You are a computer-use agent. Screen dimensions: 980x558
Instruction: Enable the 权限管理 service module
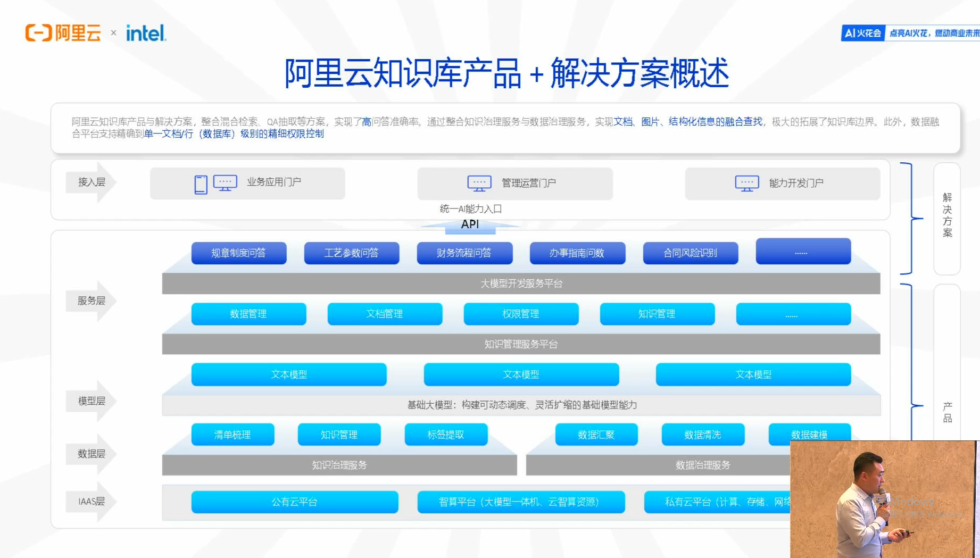[521, 314]
